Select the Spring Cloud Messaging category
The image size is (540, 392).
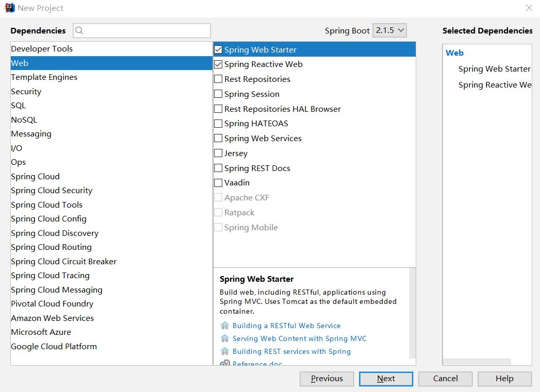click(x=111, y=290)
